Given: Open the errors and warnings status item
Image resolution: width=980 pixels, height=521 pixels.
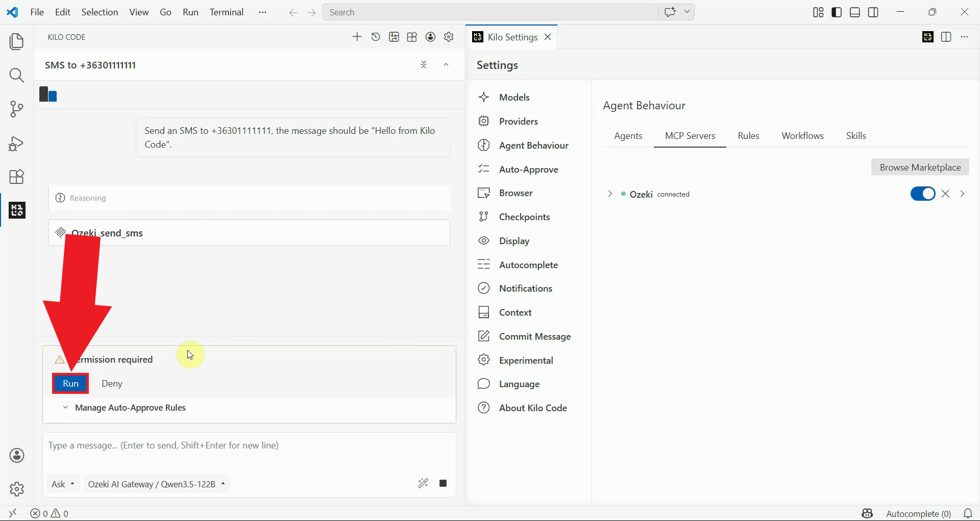Looking at the screenshot, I should (x=49, y=513).
